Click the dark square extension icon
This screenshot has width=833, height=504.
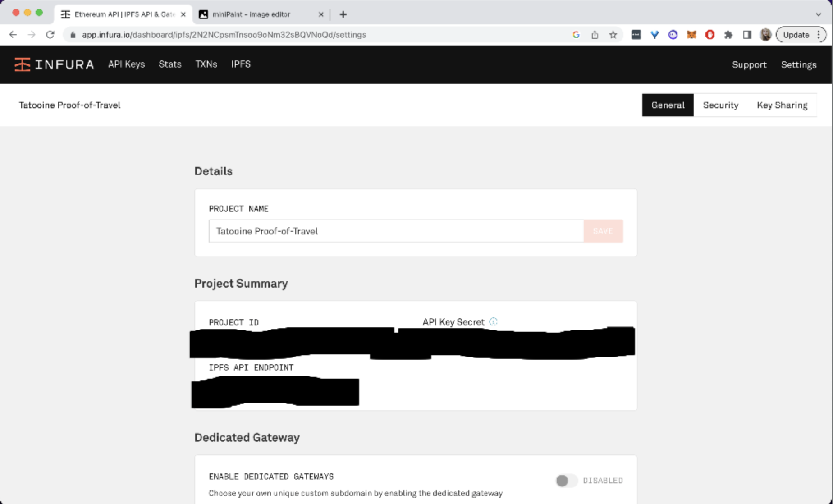(x=636, y=35)
